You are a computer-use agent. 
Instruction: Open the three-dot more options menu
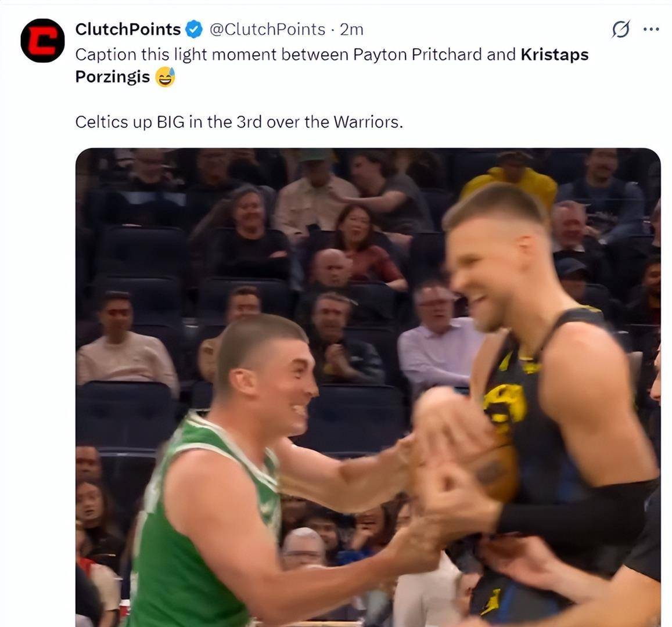tap(651, 30)
